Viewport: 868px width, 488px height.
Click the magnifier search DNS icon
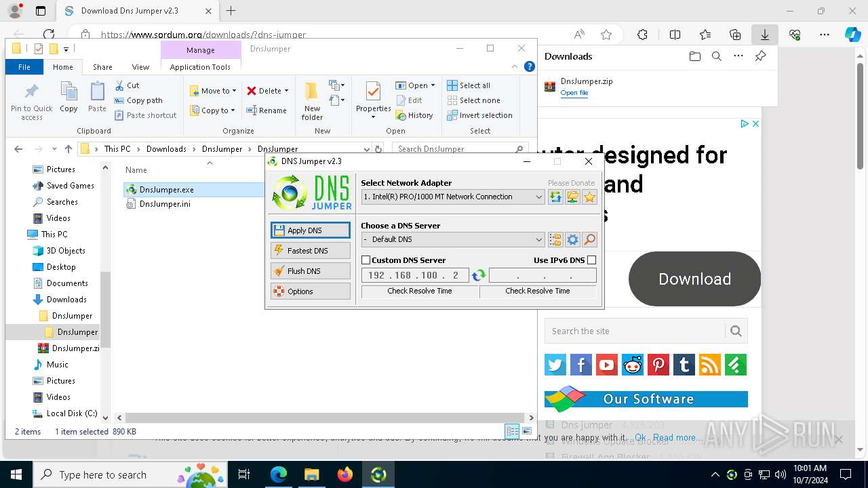point(589,239)
